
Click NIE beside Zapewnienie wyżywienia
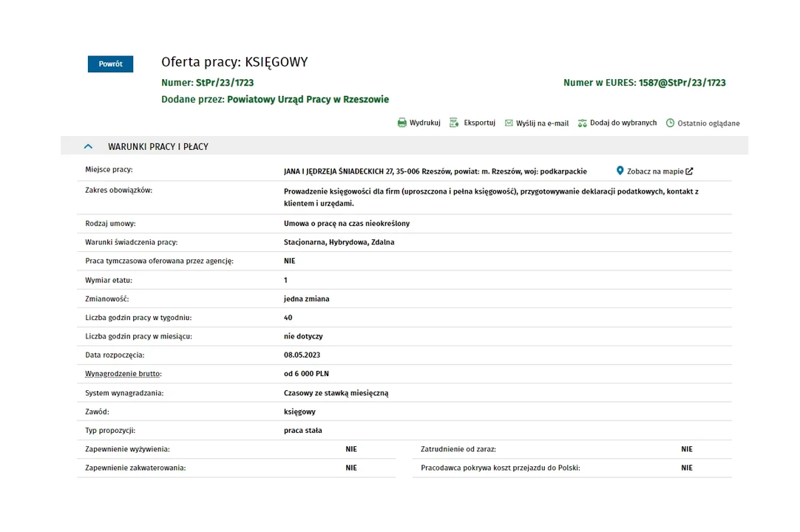click(351, 449)
